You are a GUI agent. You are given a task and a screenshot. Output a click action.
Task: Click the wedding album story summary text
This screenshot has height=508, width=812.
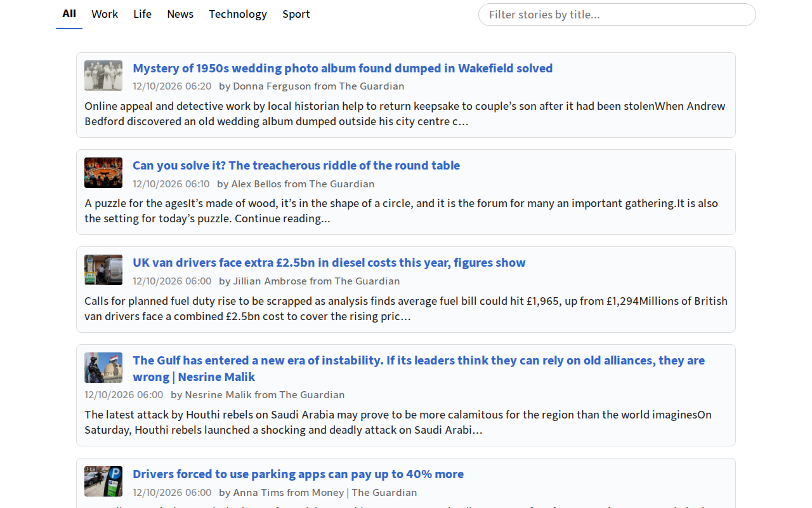(x=405, y=114)
